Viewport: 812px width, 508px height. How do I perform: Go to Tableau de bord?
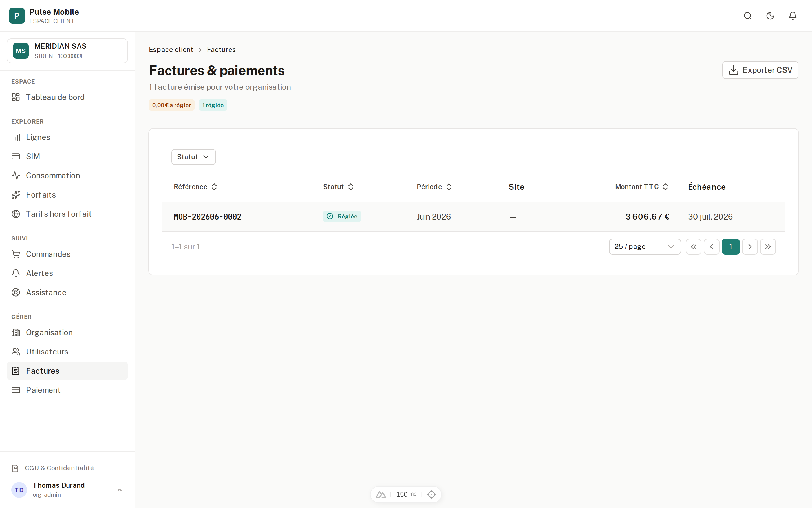pyautogui.click(x=67, y=97)
